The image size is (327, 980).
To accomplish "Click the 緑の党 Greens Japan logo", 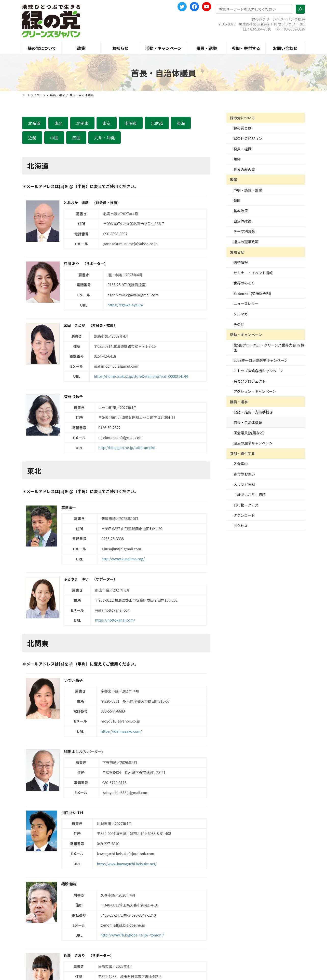I will [51, 21].
